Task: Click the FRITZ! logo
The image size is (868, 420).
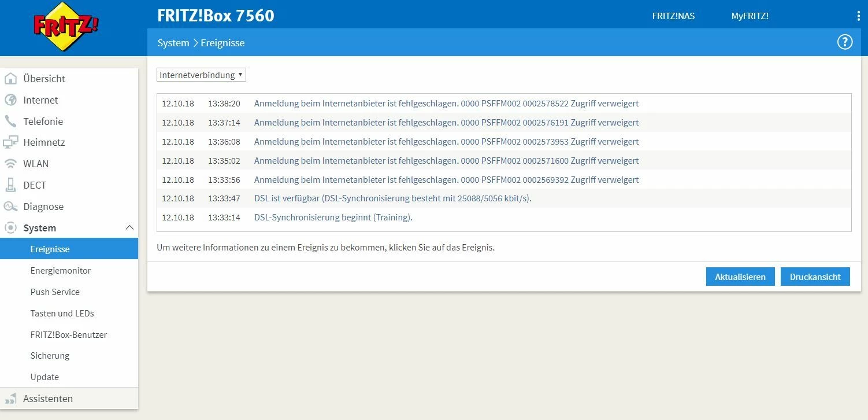Action: click(x=66, y=27)
